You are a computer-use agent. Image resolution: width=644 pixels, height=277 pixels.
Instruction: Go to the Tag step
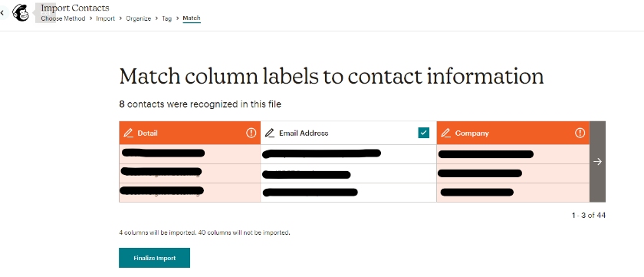point(167,18)
